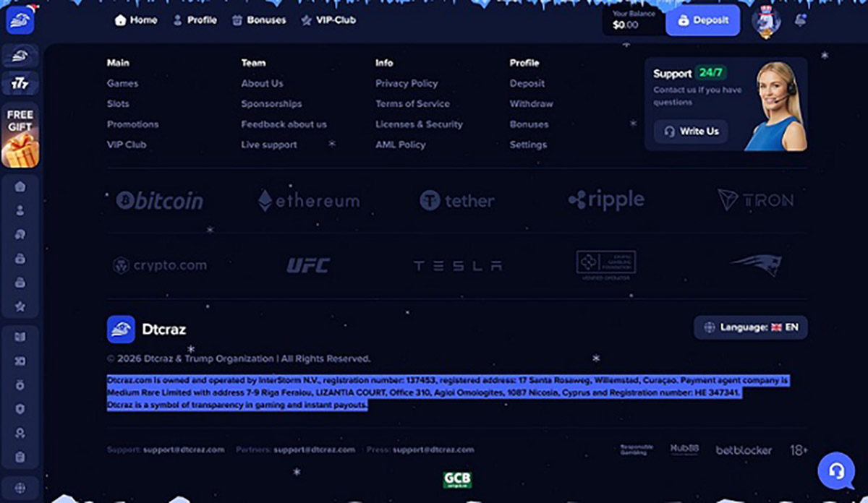Open the user avatar profile picture
Image resolution: width=868 pixels, height=503 pixels.
click(766, 22)
